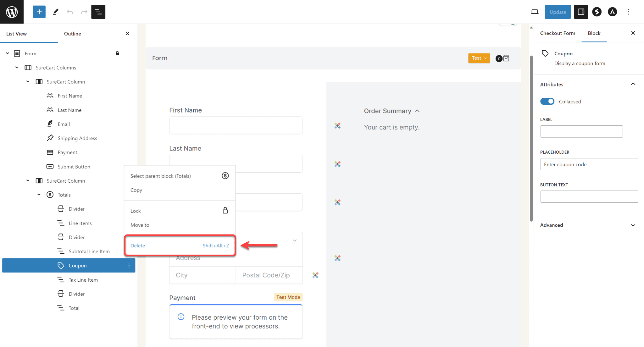Open the top bar three-dot Options menu

pos(628,12)
